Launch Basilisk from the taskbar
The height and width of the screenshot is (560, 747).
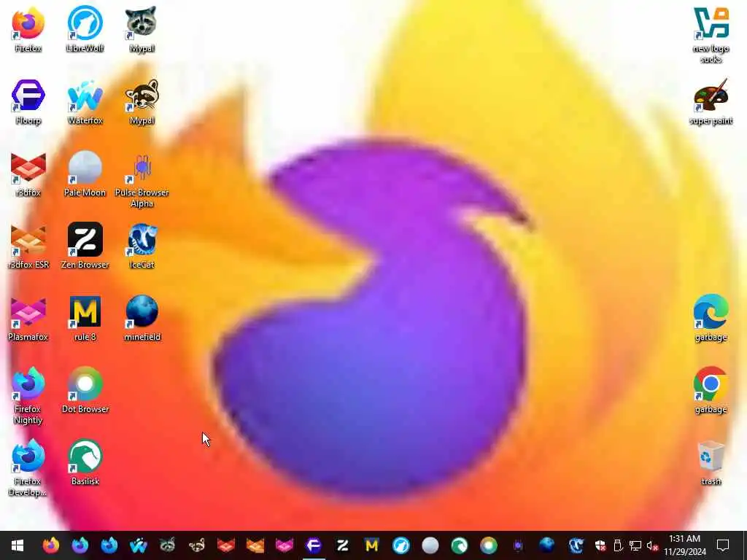point(460,545)
